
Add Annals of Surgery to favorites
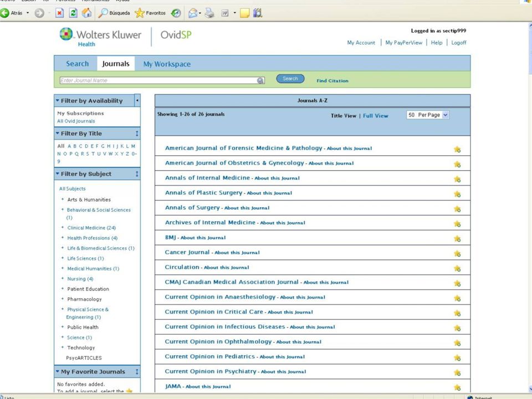[x=457, y=209]
